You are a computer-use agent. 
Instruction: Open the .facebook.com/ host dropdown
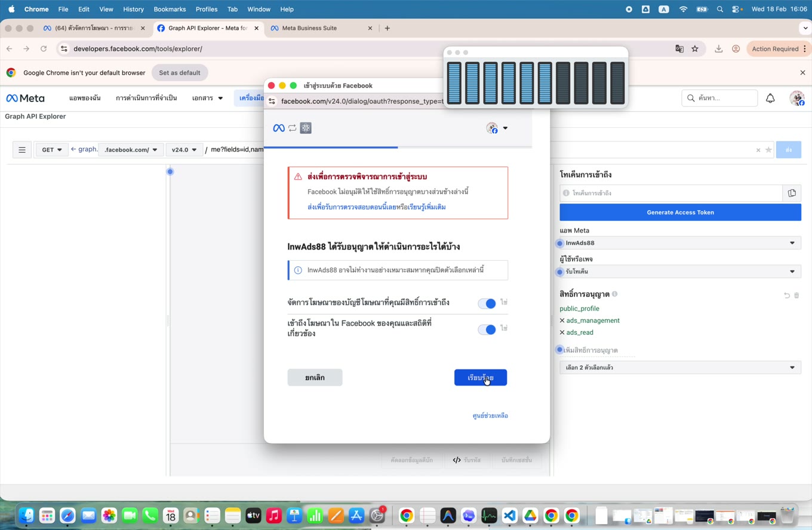point(130,150)
